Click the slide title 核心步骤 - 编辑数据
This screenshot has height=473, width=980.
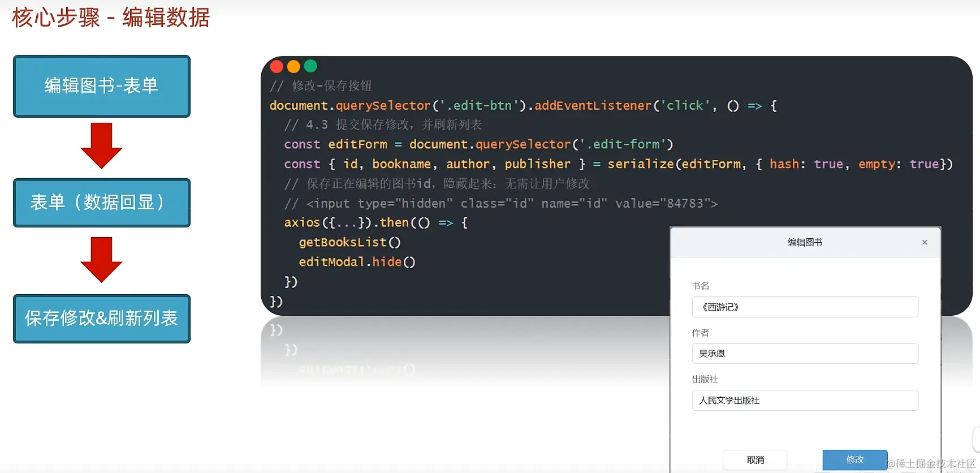pos(111,17)
